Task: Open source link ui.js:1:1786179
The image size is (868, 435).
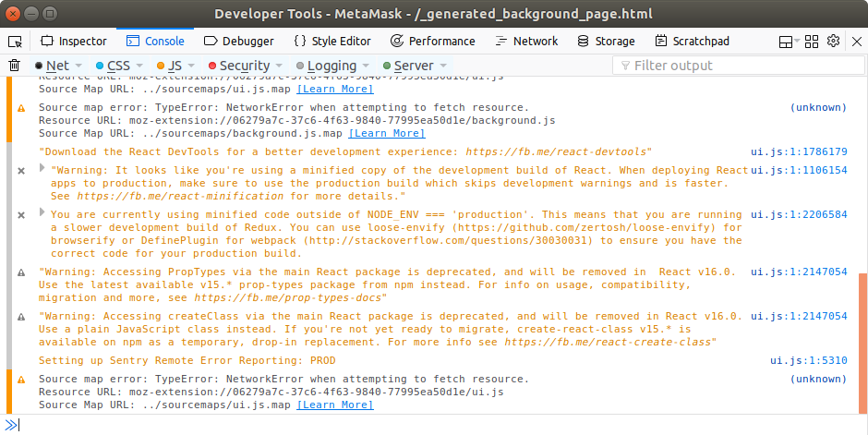Action: pos(799,151)
